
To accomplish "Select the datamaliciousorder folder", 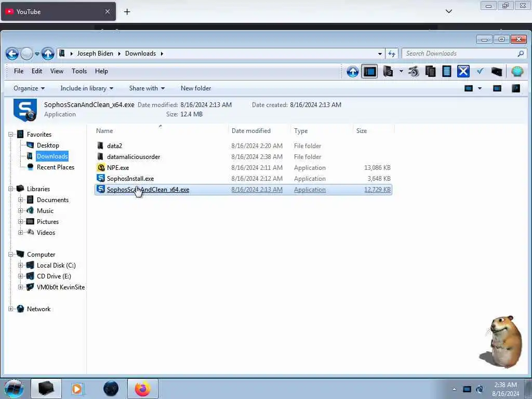I will point(134,157).
